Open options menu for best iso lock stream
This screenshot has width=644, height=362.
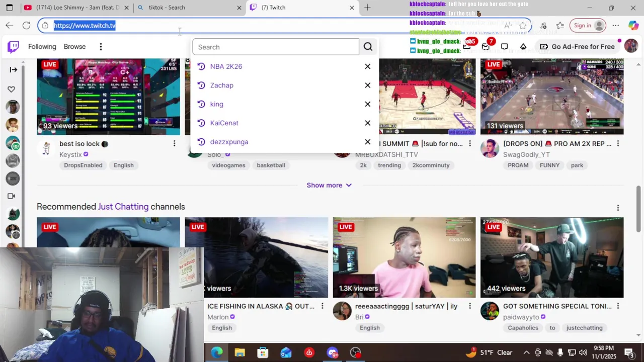pos(174,144)
